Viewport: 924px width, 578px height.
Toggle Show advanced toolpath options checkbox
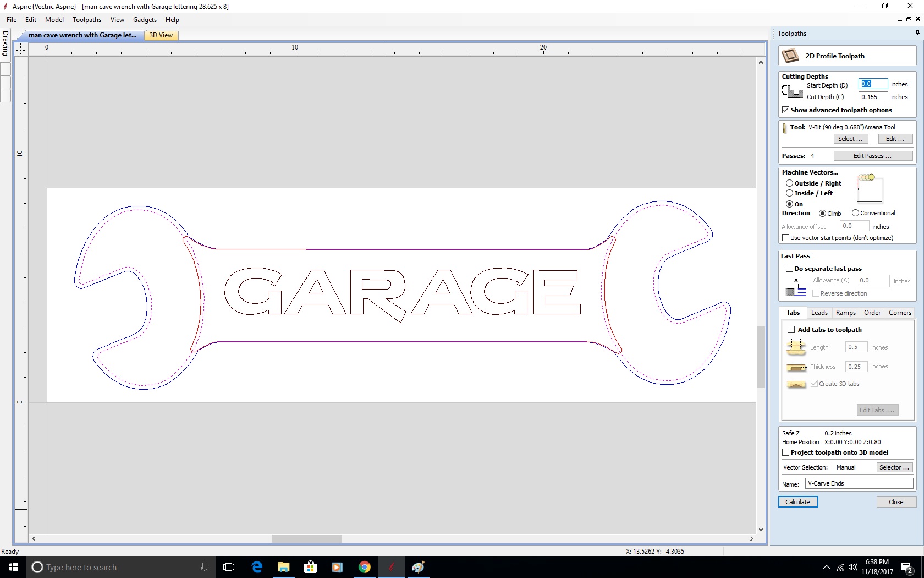[x=785, y=110]
